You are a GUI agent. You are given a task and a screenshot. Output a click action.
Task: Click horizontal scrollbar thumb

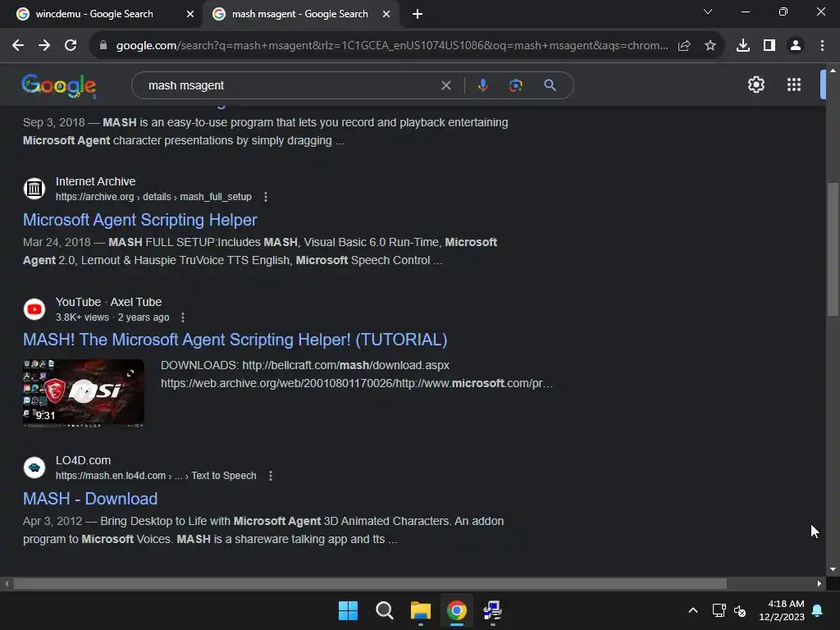click(x=370, y=583)
